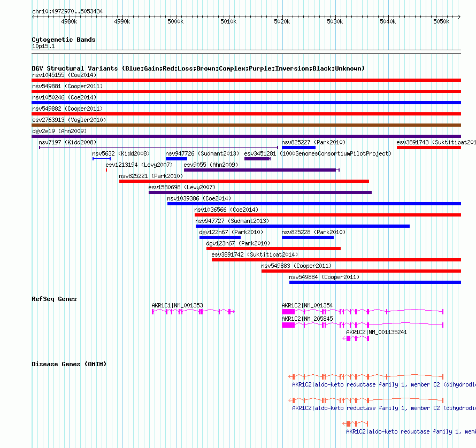
Task: Click the dgv123n67 (Park2010) red bar
Action: click(x=273, y=249)
